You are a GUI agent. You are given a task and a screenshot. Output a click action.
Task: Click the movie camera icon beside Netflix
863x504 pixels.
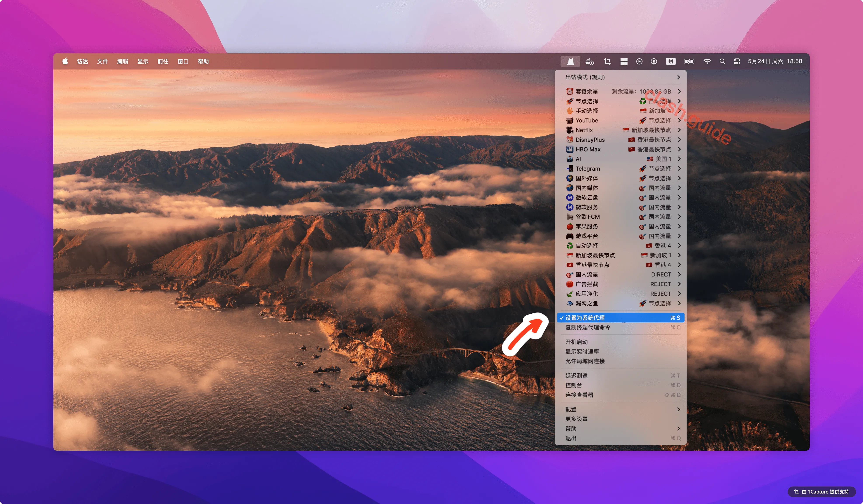pyautogui.click(x=570, y=130)
